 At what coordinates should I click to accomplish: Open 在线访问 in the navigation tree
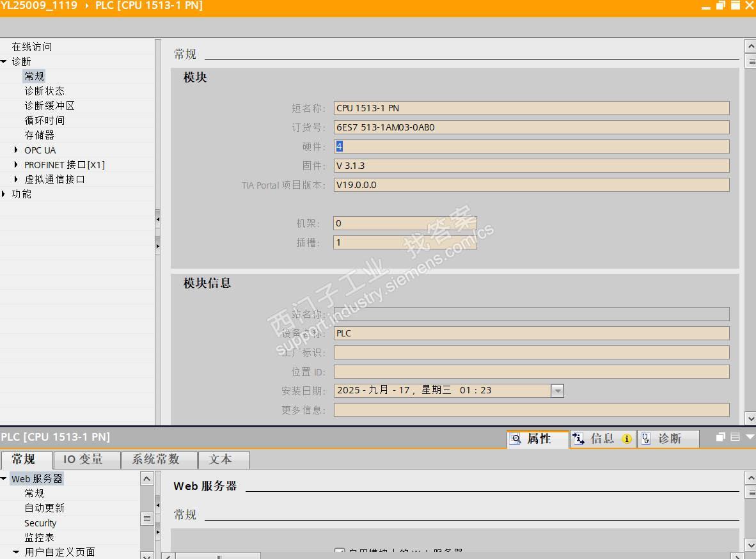(32, 47)
